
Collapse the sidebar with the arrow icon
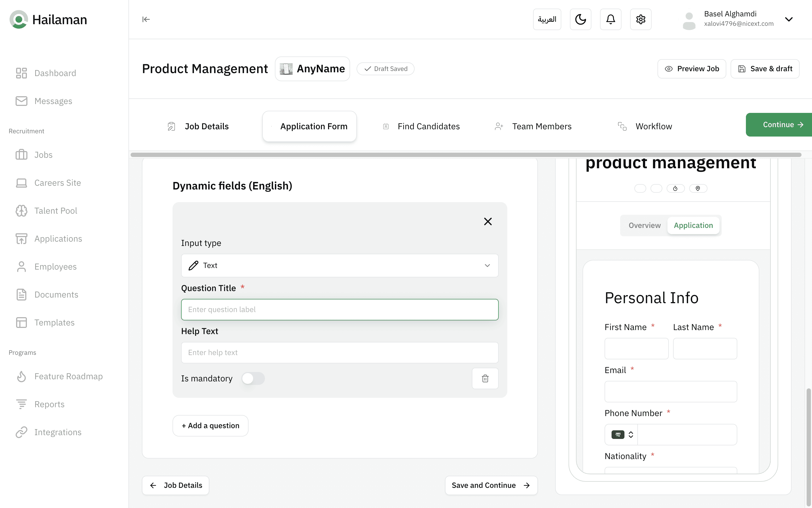[146, 19]
